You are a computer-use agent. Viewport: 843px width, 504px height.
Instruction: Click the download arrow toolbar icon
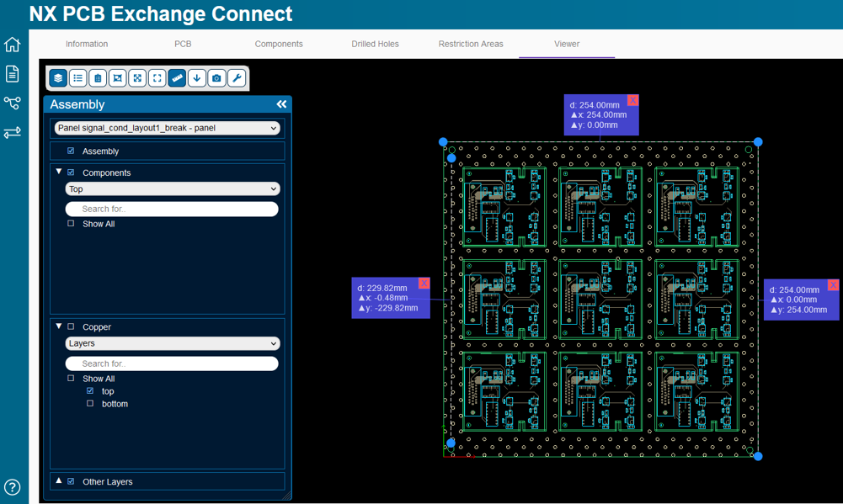[197, 77]
